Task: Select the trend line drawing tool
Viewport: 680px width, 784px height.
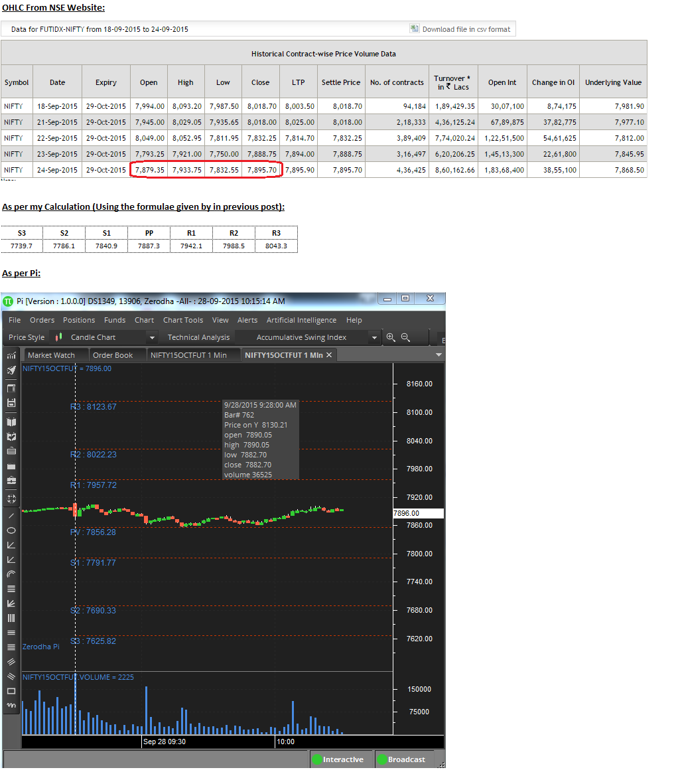Action: (11, 516)
